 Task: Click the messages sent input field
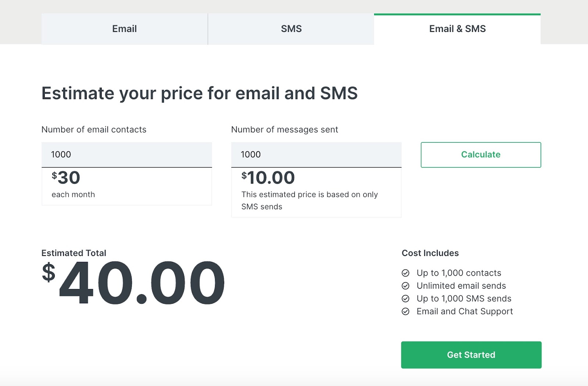316,155
